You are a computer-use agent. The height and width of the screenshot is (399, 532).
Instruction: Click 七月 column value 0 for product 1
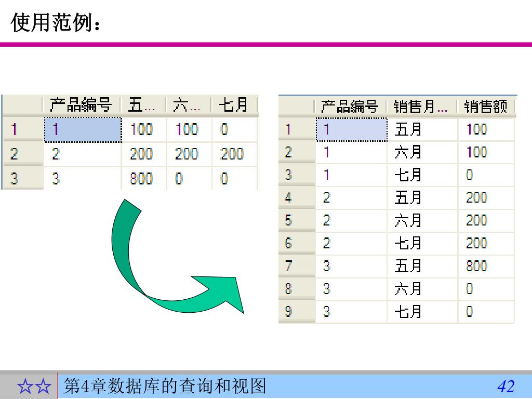[x=234, y=129]
